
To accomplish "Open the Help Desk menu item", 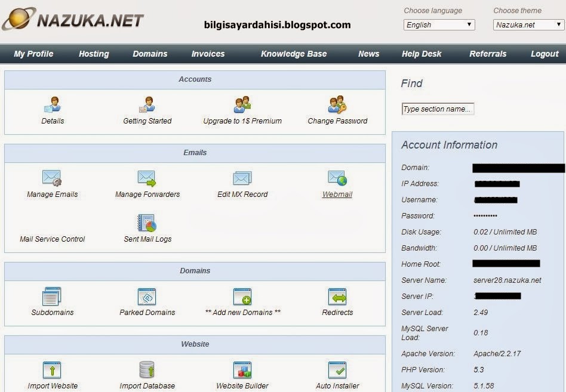I will coord(422,54).
